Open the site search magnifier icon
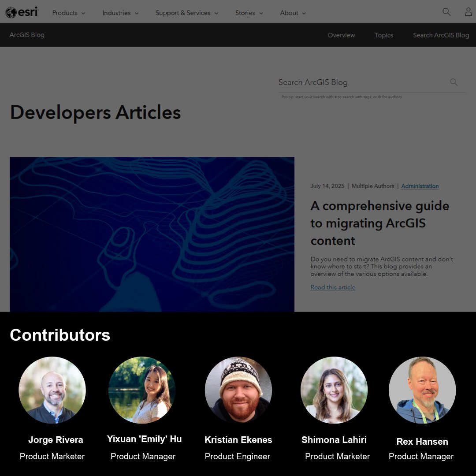The image size is (476, 476). (446, 12)
